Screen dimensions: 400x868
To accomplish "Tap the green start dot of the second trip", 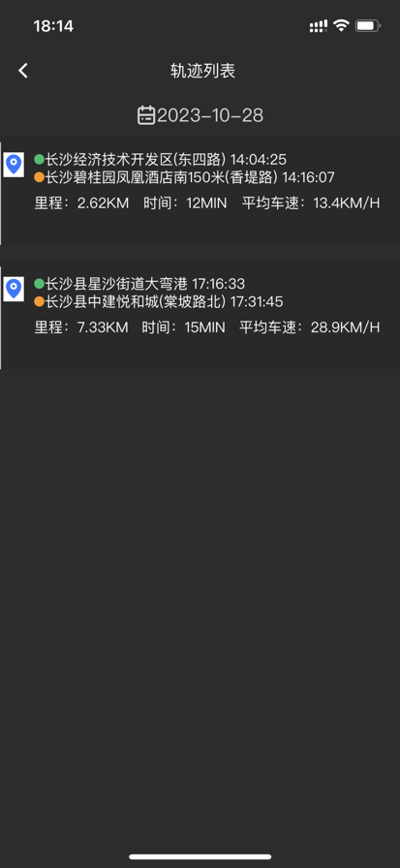I will [x=39, y=284].
